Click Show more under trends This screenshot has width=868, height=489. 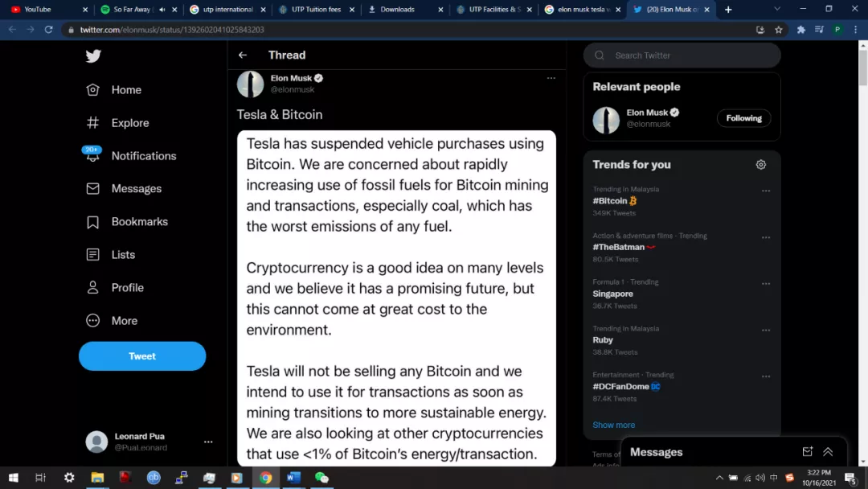[x=614, y=425]
